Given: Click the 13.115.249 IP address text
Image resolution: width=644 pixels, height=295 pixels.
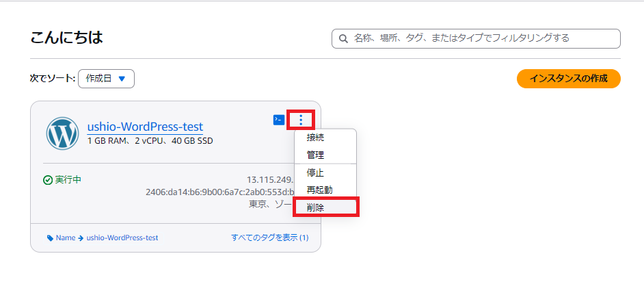Looking at the screenshot, I should (270, 180).
